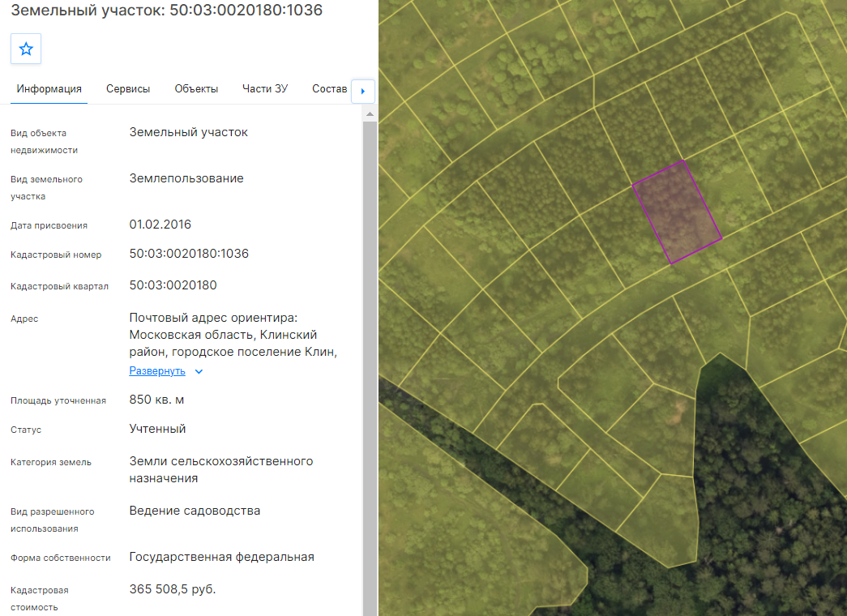Click the label Категория земель
Screen dimensions: 847x616
[x=51, y=462]
